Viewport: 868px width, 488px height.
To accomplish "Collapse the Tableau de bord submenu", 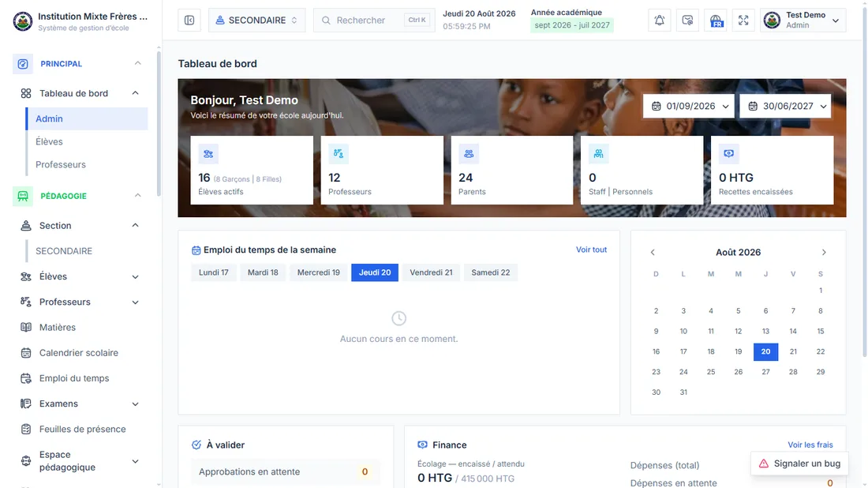I will [x=135, y=93].
